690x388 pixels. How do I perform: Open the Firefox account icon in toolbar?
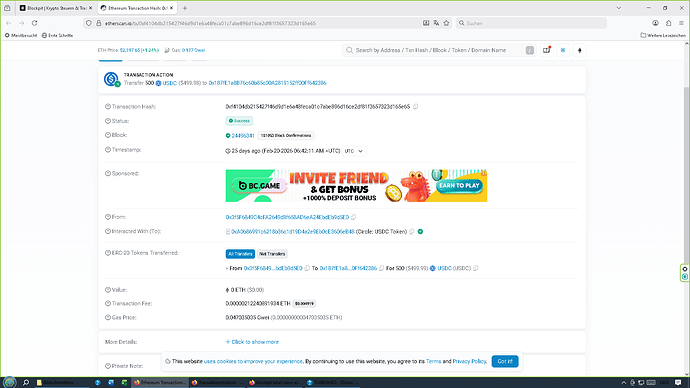(655, 23)
